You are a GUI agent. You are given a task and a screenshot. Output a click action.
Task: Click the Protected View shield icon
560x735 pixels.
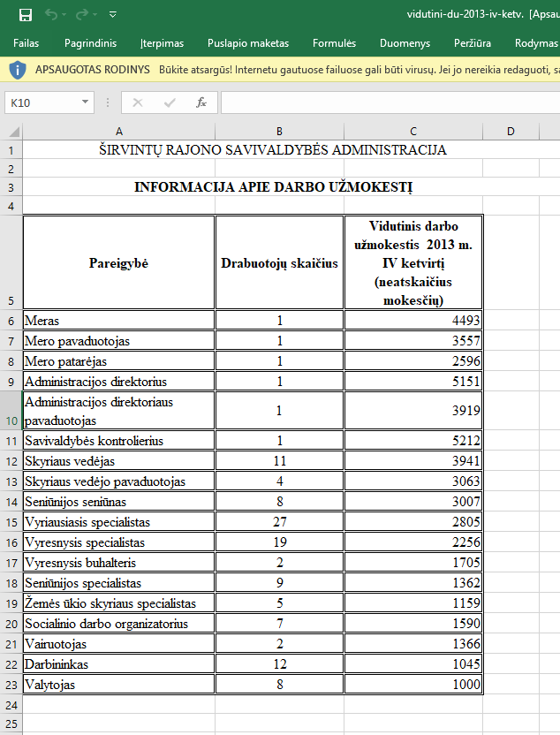(18, 70)
